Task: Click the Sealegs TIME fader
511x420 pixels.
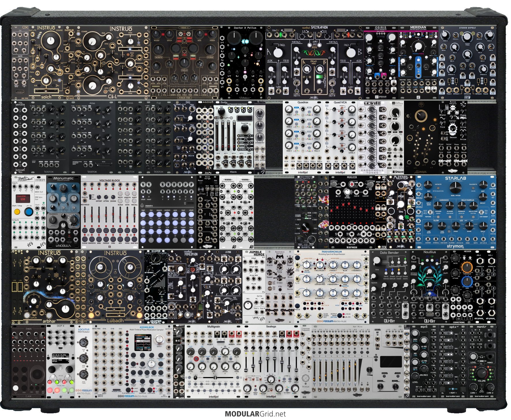Action: tap(246, 364)
